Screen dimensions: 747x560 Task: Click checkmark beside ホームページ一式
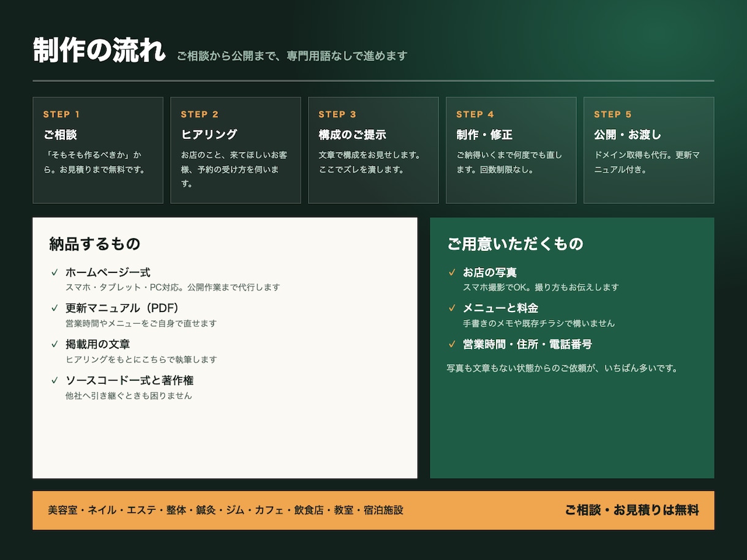(x=54, y=272)
